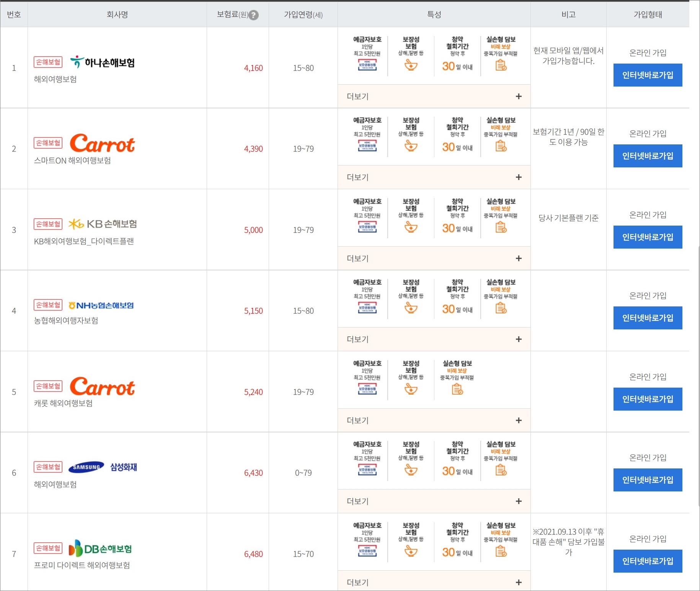Click 인터넷바로가입 for KB손해보험
The height and width of the screenshot is (591, 700).
[648, 237]
